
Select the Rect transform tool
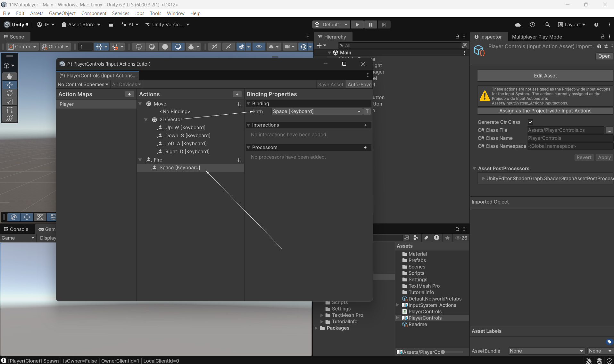pos(10,110)
